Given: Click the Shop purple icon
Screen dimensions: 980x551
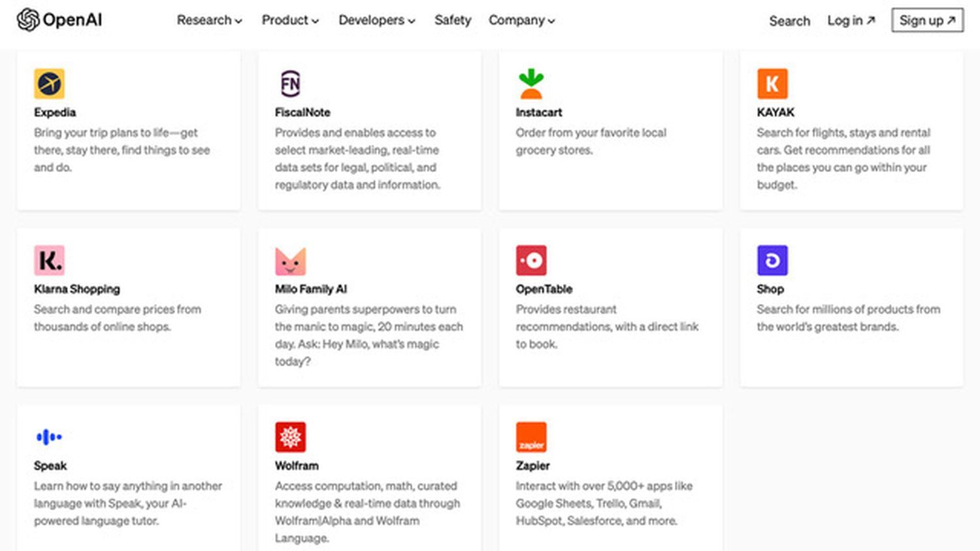Looking at the screenshot, I should click(x=772, y=260).
